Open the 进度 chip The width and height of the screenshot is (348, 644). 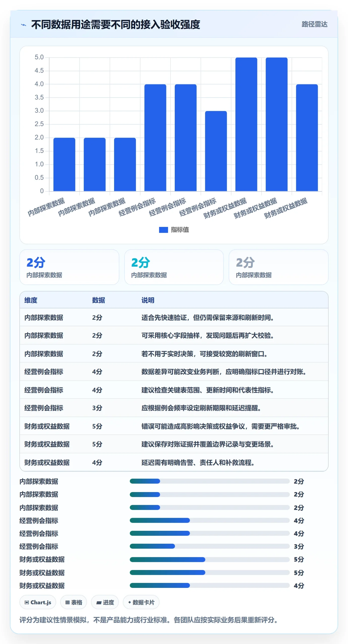point(105,602)
